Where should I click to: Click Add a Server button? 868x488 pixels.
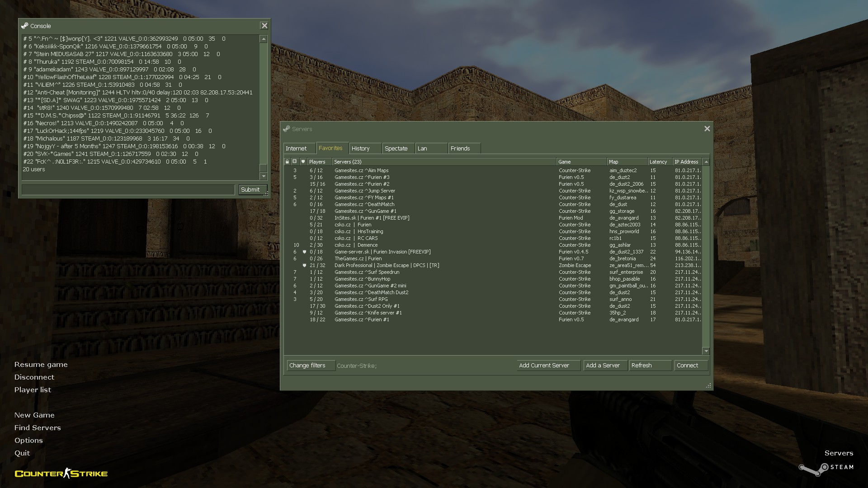tap(605, 365)
